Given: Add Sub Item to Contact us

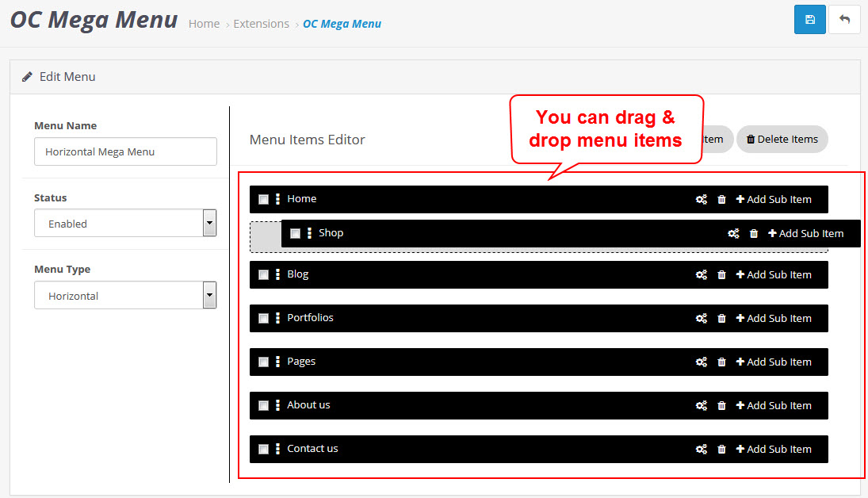Looking at the screenshot, I should pos(774,450).
